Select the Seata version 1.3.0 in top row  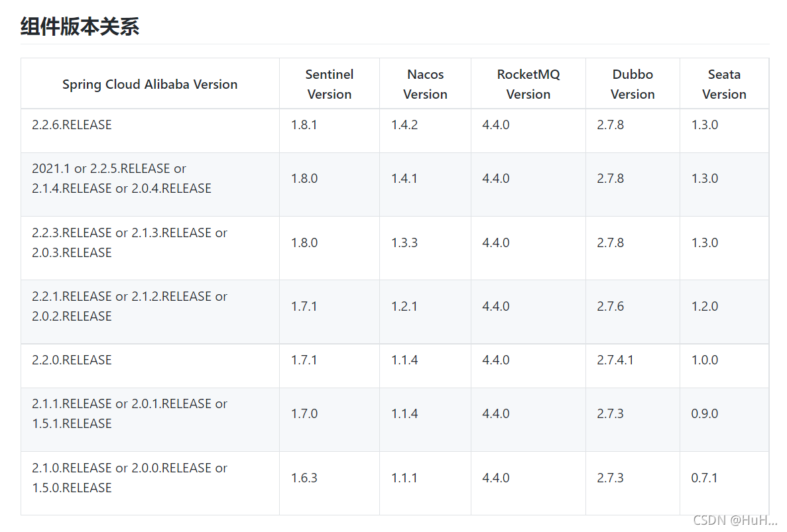tap(704, 125)
